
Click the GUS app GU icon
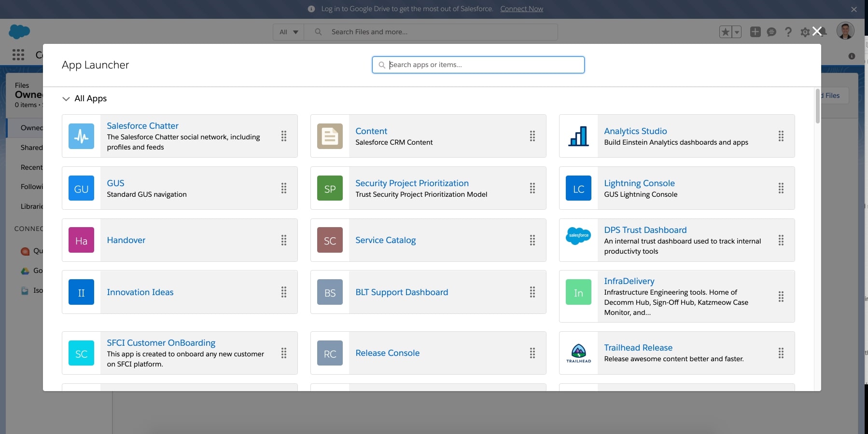coord(81,188)
